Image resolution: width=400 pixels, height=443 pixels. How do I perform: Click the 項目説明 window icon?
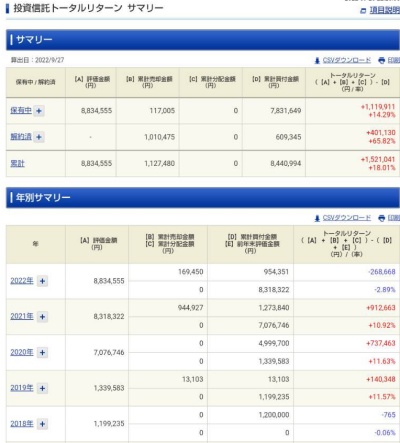click(363, 11)
